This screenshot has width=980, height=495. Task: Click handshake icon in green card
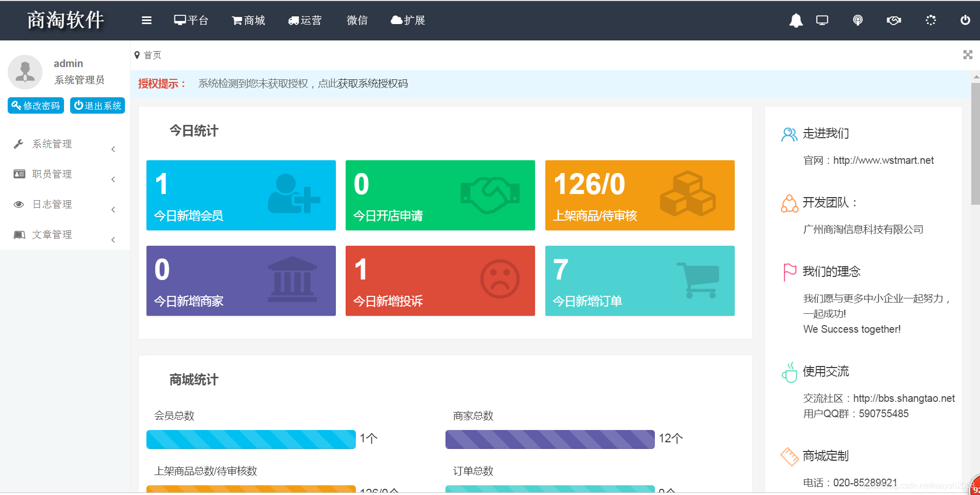[x=491, y=195]
